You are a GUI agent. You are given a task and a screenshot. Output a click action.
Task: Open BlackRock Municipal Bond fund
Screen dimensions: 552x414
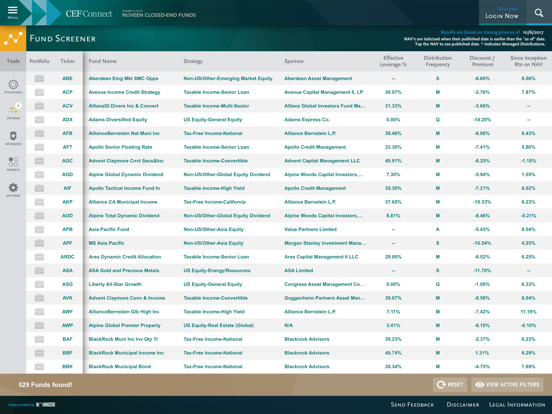point(120,366)
